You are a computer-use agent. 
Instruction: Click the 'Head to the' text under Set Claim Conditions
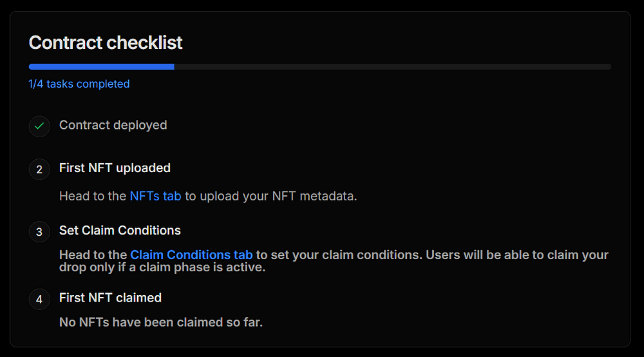[x=93, y=255]
